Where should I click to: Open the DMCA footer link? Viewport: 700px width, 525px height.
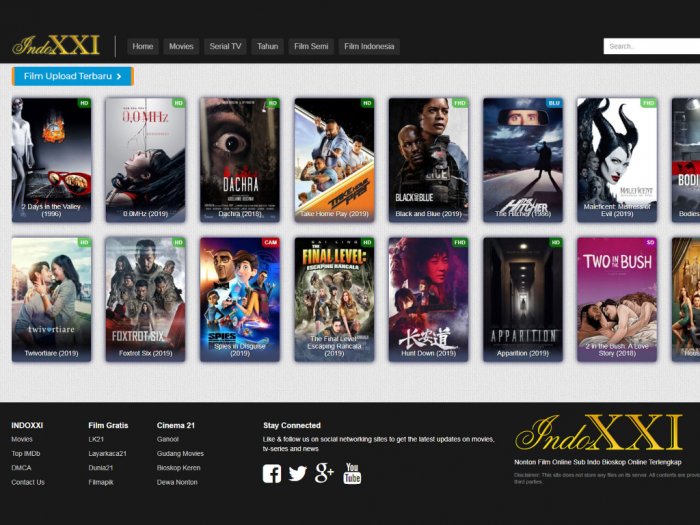[21, 468]
